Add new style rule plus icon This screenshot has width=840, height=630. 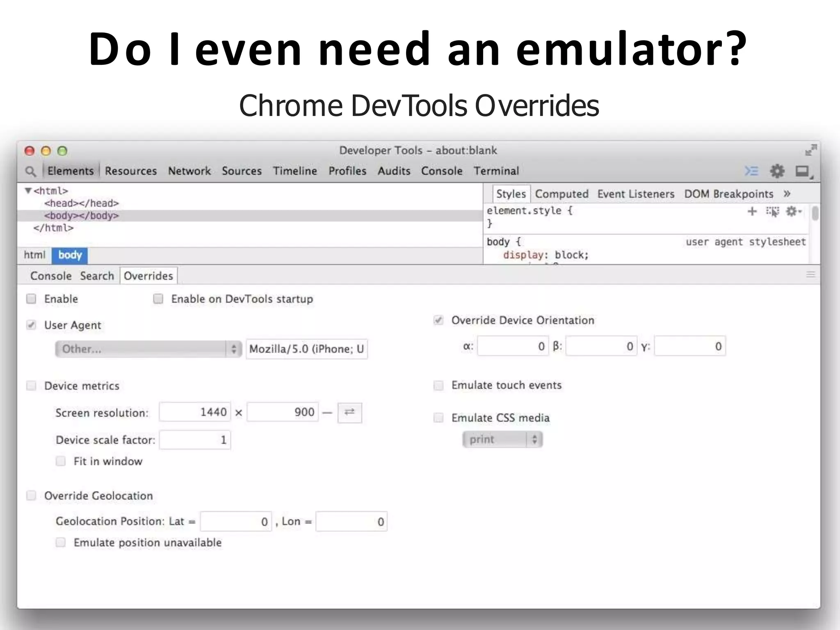[752, 211]
